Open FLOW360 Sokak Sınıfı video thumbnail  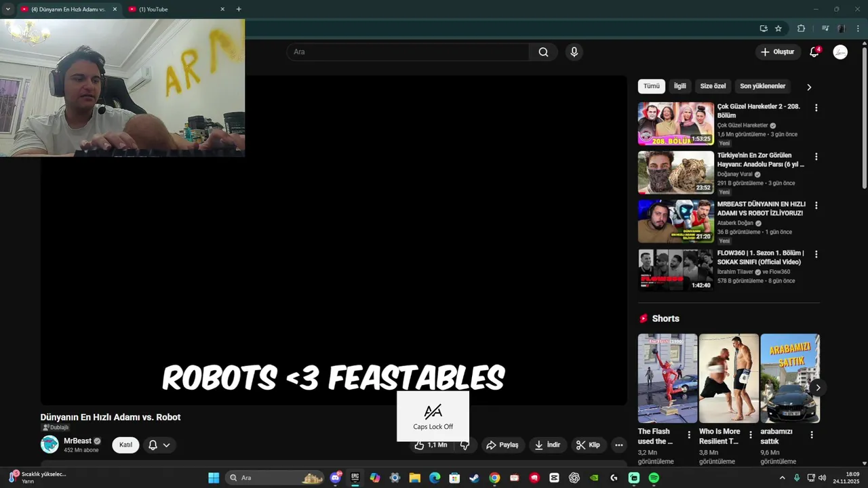pyautogui.click(x=676, y=270)
